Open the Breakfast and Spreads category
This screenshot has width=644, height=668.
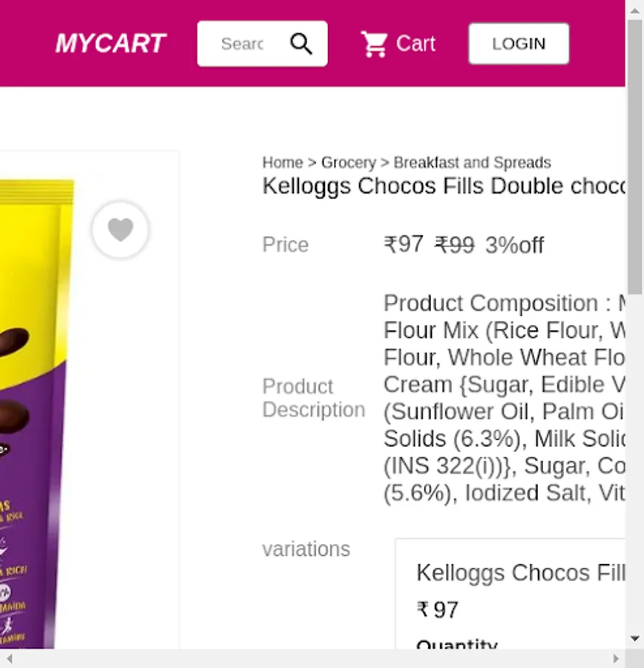(x=472, y=163)
